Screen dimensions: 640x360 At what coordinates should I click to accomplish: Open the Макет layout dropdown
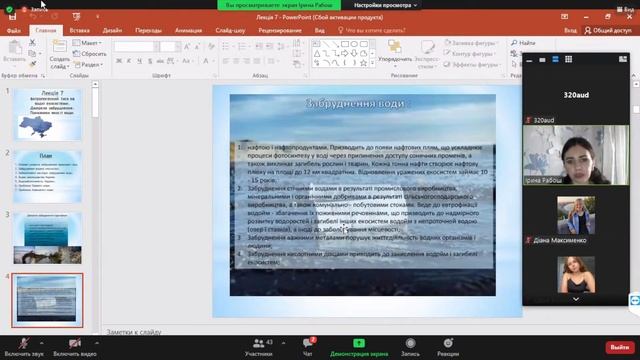(x=87, y=43)
